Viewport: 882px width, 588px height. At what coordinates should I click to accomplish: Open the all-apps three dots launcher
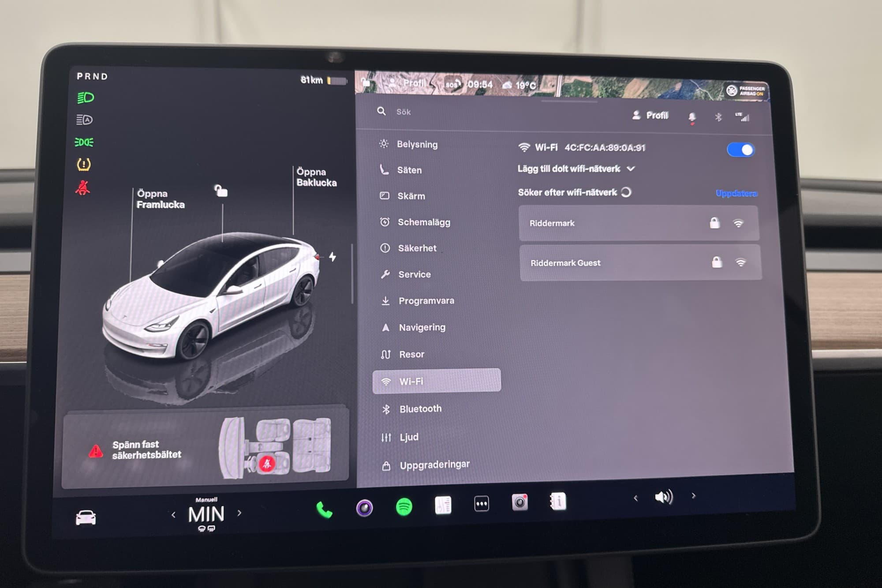[482, 503]
